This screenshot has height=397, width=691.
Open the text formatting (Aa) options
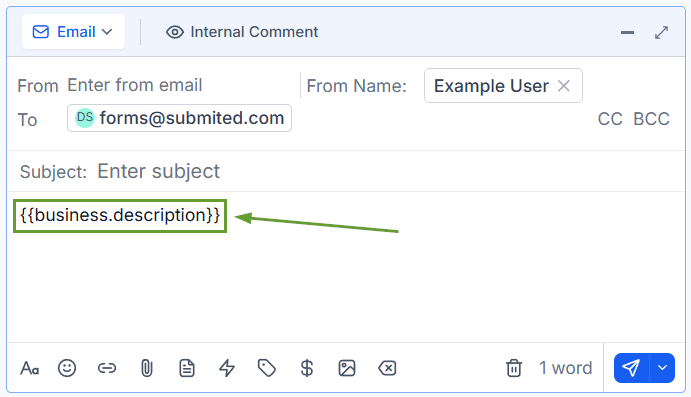point(30,368)
